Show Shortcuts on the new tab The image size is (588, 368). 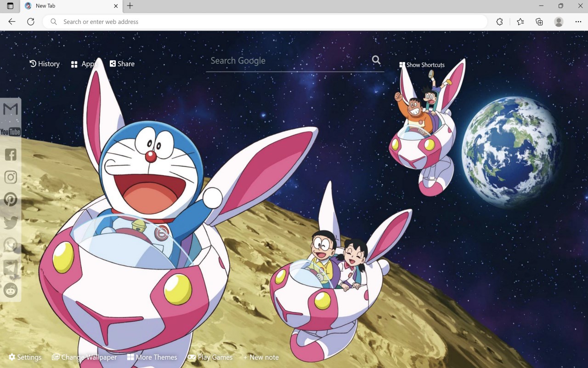point(422,65)
